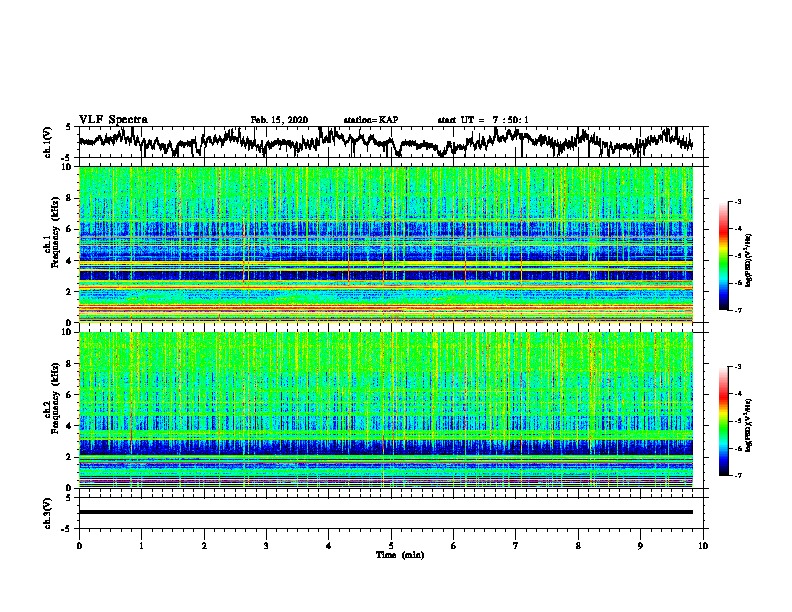Image resolution: width=792 pixels, height=612 pixels.
Task: Click the "ch.3(V)" axis label
Action: pos(48,513)
